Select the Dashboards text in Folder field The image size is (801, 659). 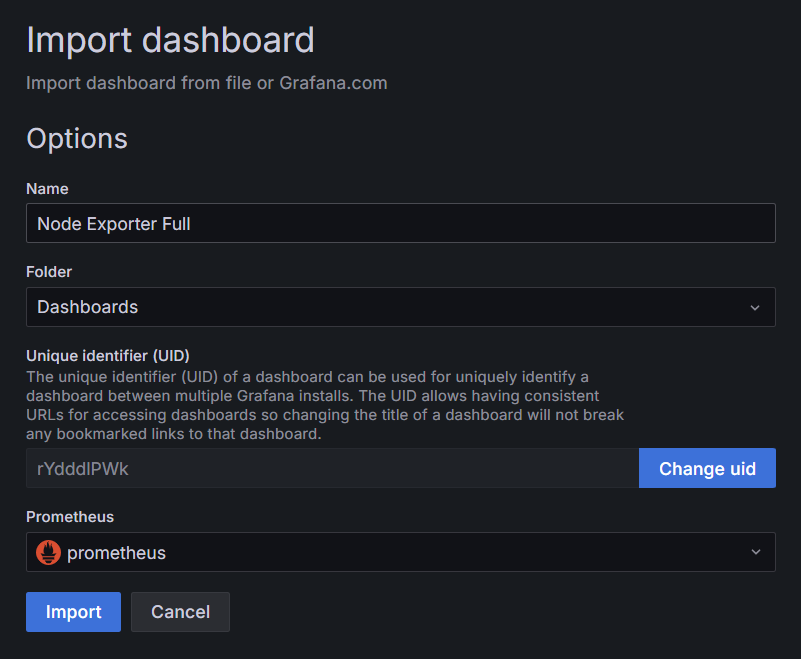(x=88, y=307)
